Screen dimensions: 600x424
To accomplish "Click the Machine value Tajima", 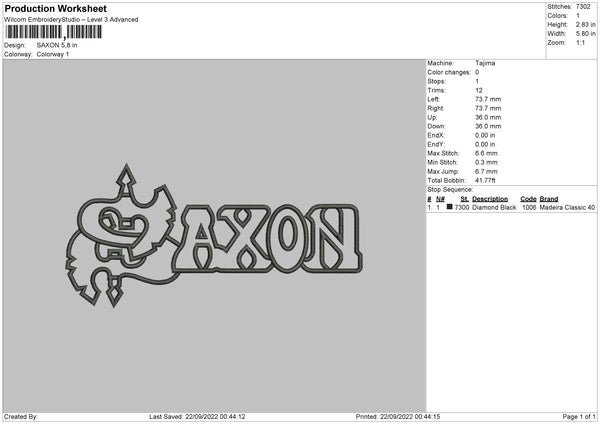I will [x=485, y=63].
